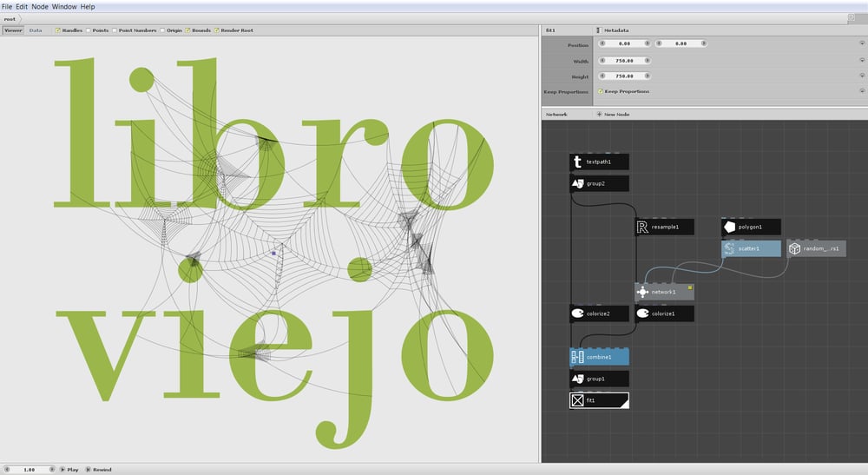Enable the Points checkbox
The height and width of the screenshot is (475, 868).
[x=89, y=30]
